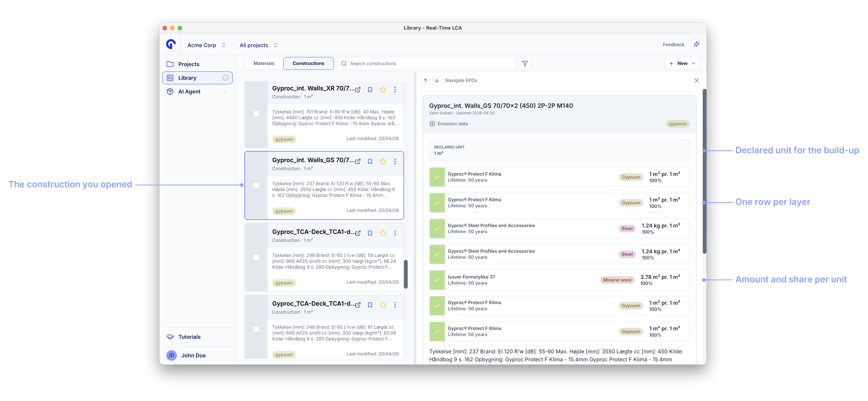Open Library in the sidebar
The width and height of the screenshot is (868, 401).
(x=197, y=78)
